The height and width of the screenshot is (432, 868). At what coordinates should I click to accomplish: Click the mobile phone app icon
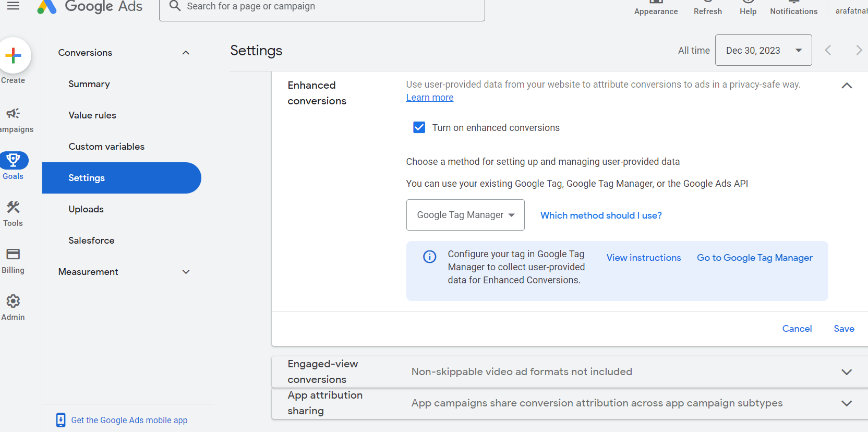(x=61, y=420)
